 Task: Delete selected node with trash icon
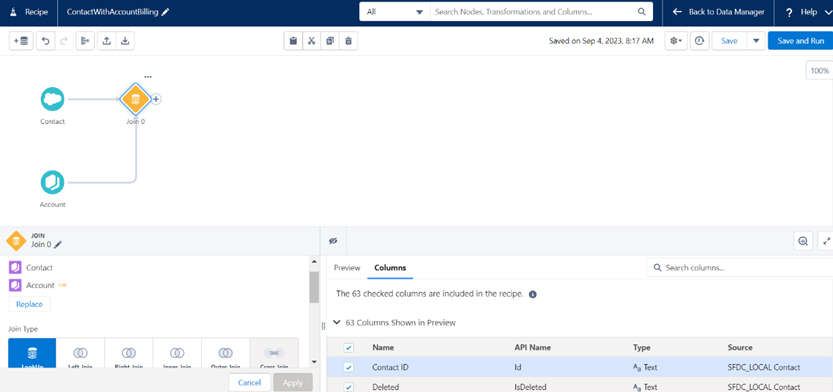pyautogui.click(x=348, y=41)
